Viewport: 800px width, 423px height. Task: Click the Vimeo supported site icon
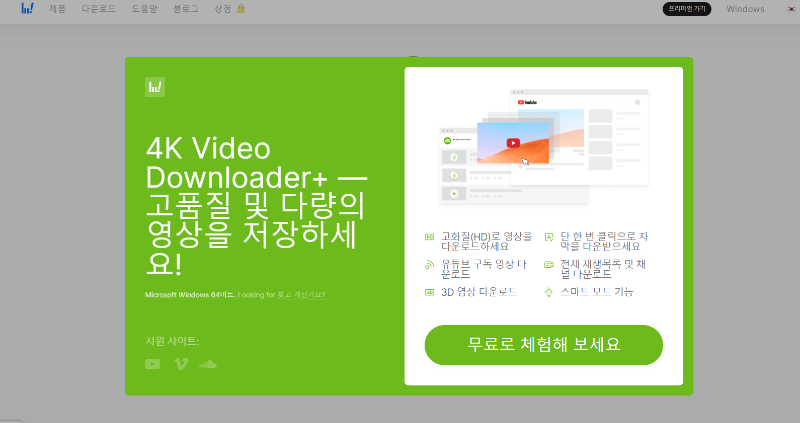[181, 364]
